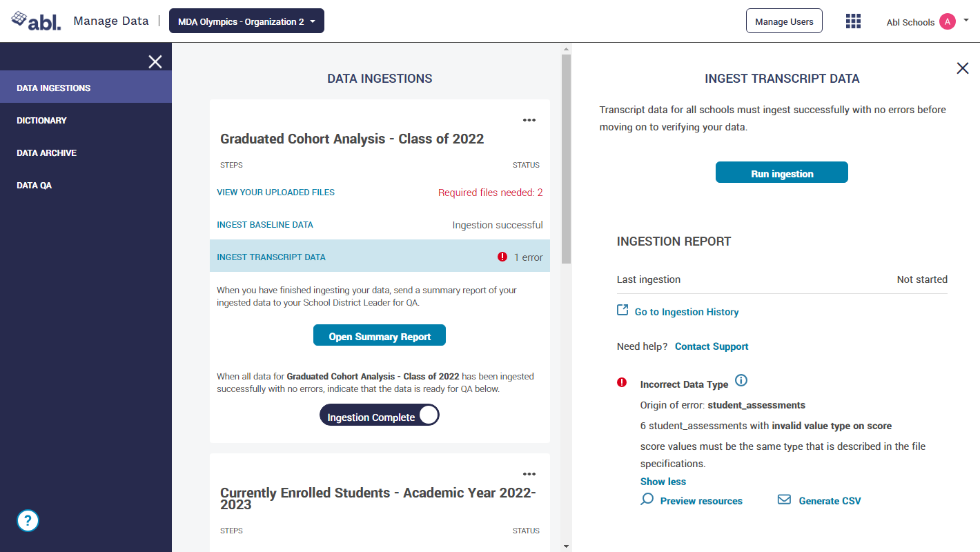Click the Generate CSV envelope icon

pos(784,500)
